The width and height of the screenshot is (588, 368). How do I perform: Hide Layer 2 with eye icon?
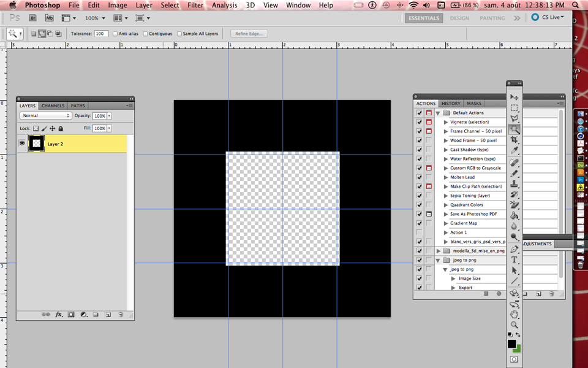pyautogui.click(x=22, y=143)
